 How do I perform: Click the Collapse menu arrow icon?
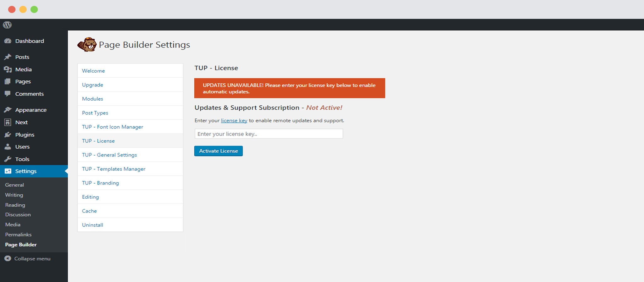click(x=8, y=258)
